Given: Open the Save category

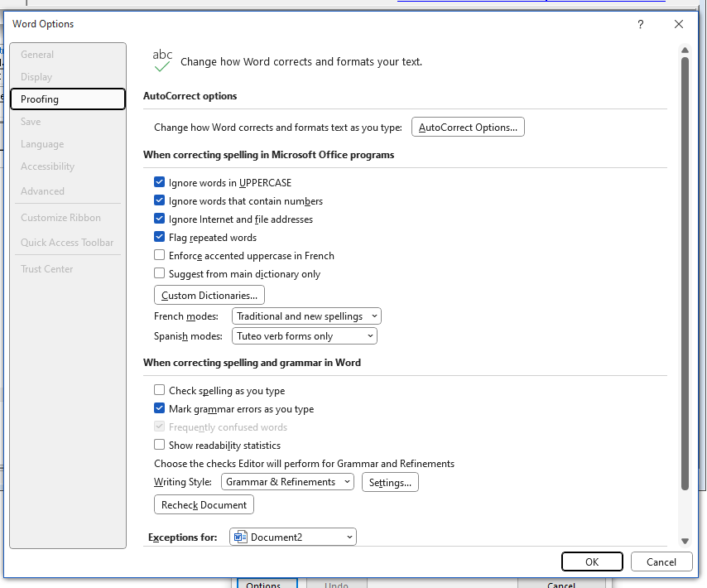Looking at the screenshot, I should pyautogui.click(x=68, y=122).
